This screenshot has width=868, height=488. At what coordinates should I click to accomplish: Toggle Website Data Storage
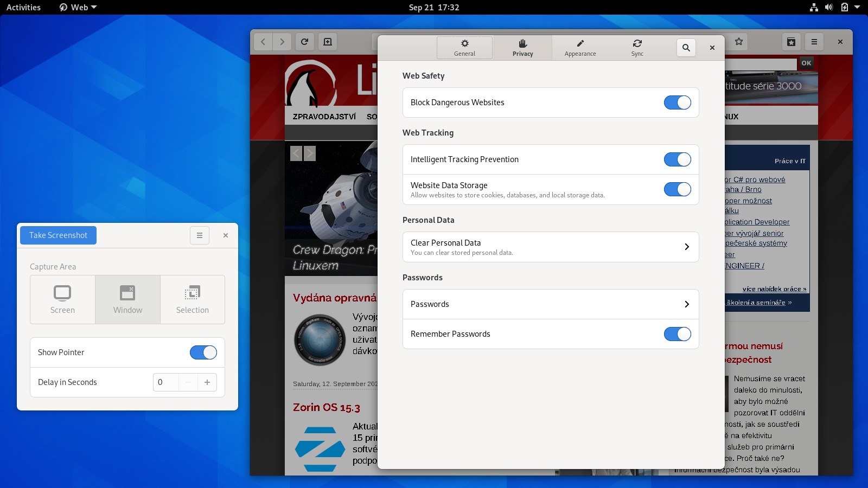(x=677, y=189)
